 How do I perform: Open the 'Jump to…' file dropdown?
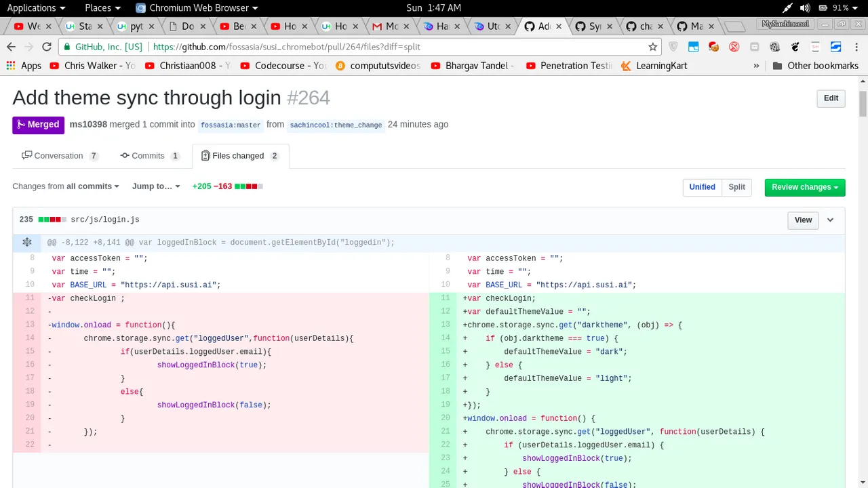coord(156,186)
